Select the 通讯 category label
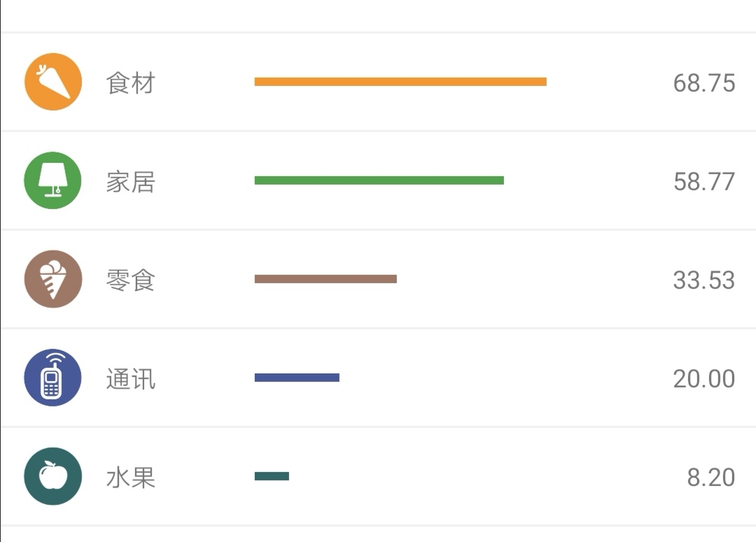Image resolution: width=756 pixels, height=542 pixels. [131, 379]
